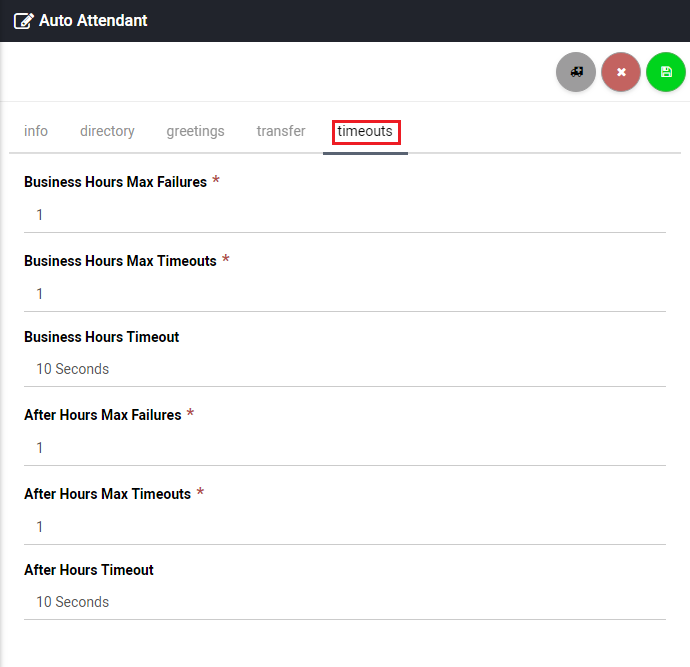Switch to the info tab
This screenshot has height=667, width=690.
(36, 131)
